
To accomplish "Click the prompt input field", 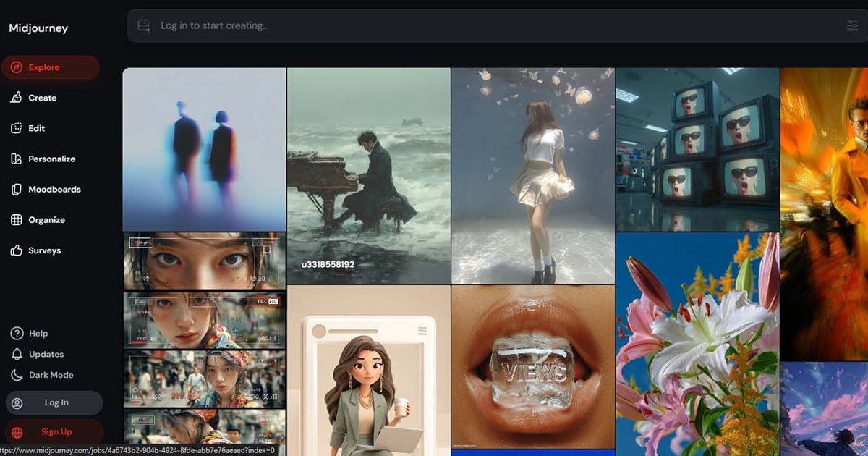I will tap(492, 26).
